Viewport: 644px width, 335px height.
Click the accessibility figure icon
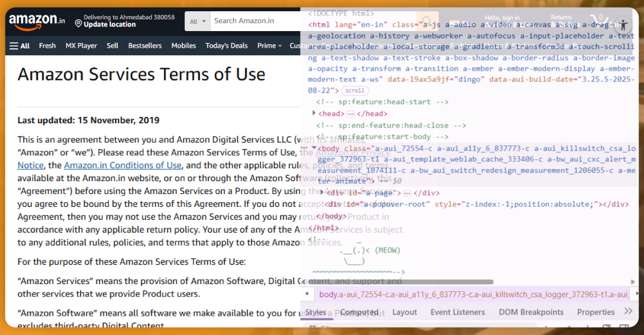pos(623,25)
